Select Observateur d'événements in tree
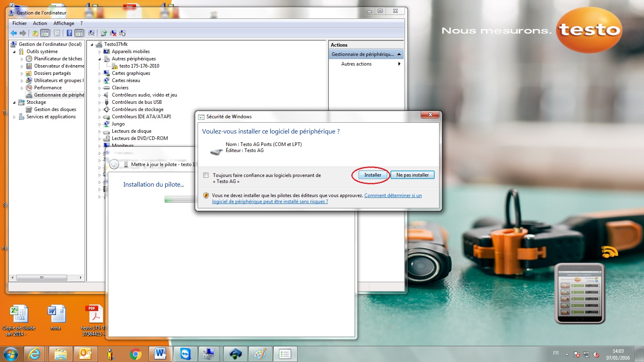Viewport: 644px width, 362px height. tap(59, 66)
